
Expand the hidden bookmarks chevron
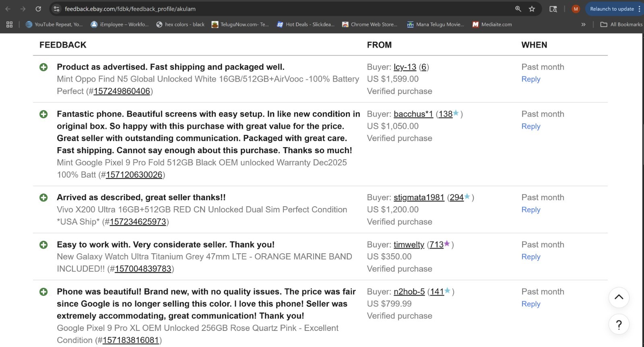pos(583,25)
